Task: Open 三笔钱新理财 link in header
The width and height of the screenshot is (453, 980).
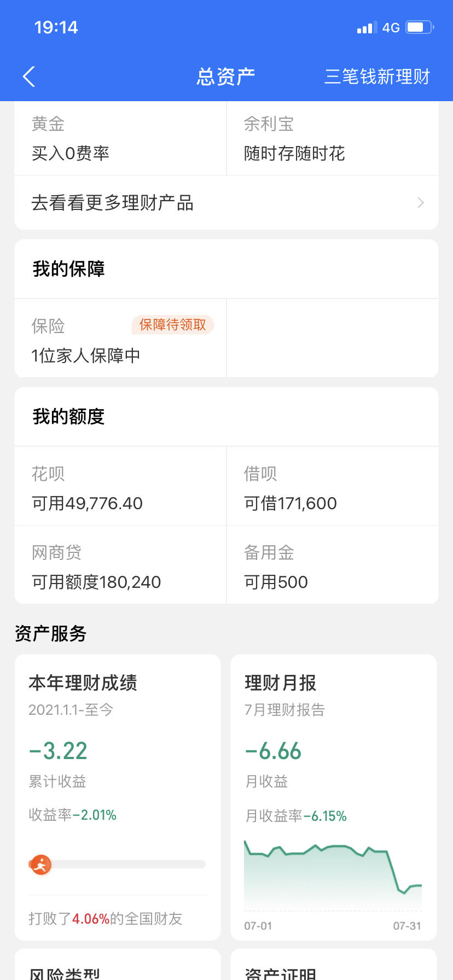Action: (377, 77)
